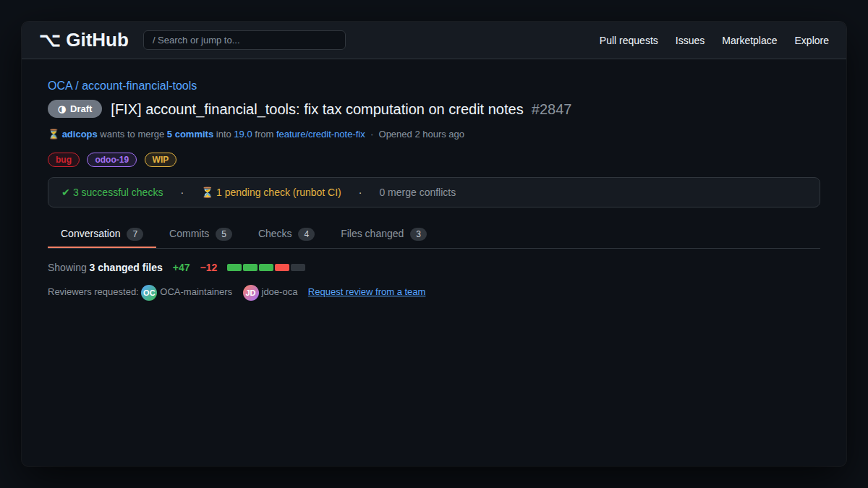Screen dimensions: 868x488
Task: Click the Draft status badge
Action: [75, 109]
